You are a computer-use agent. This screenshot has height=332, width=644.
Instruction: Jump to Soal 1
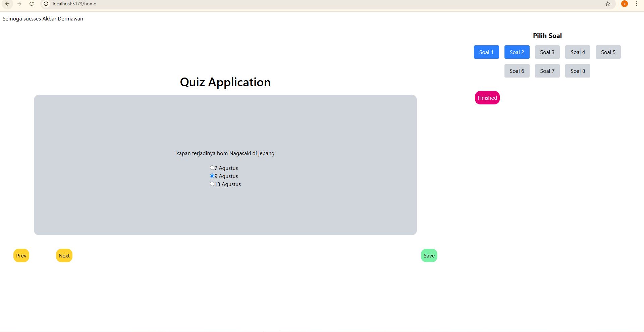click(x=486, y=52)
